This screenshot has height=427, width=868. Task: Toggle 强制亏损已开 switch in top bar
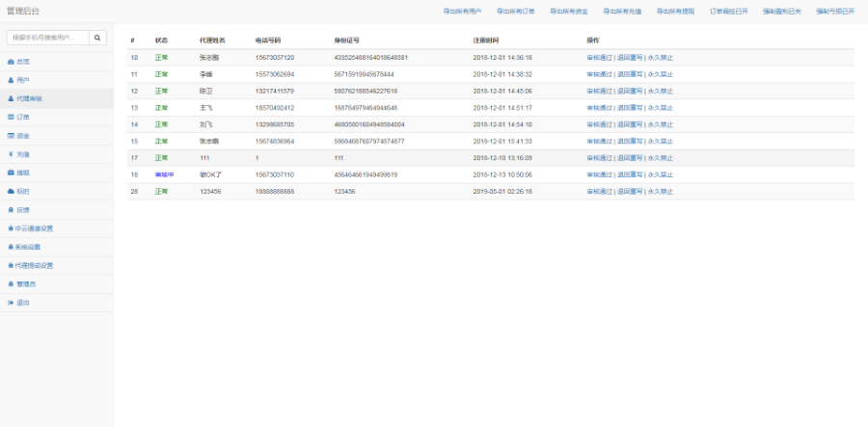coord(834,12)
